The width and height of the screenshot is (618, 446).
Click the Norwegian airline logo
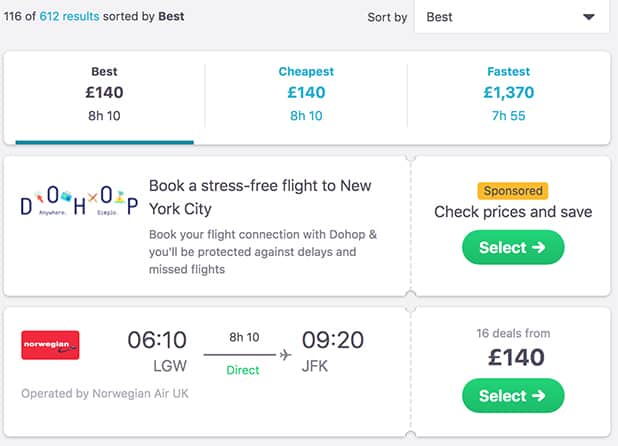[50, 345]
